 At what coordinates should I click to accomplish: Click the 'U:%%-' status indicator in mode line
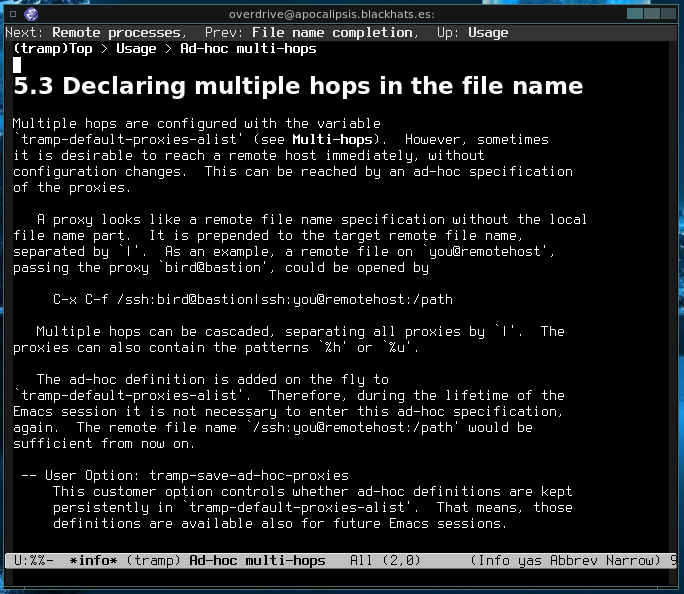coord(34,560)
